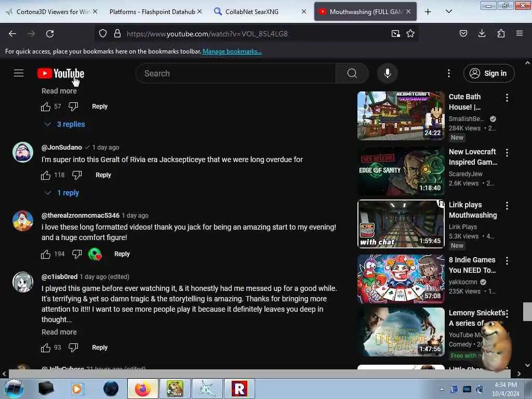Open the Edge of Sanity video thumbnail
Viewport: 532px width, 399px height.
401,170
